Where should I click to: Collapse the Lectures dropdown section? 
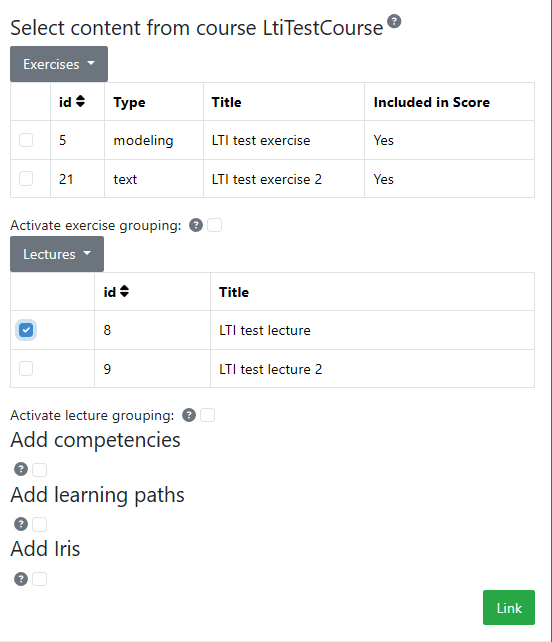coord(57,254)
